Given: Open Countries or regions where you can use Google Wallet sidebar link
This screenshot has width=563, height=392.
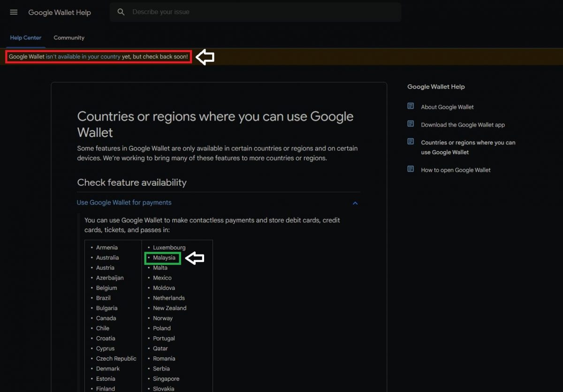Looking at the screenshot, I should point(468,147).
